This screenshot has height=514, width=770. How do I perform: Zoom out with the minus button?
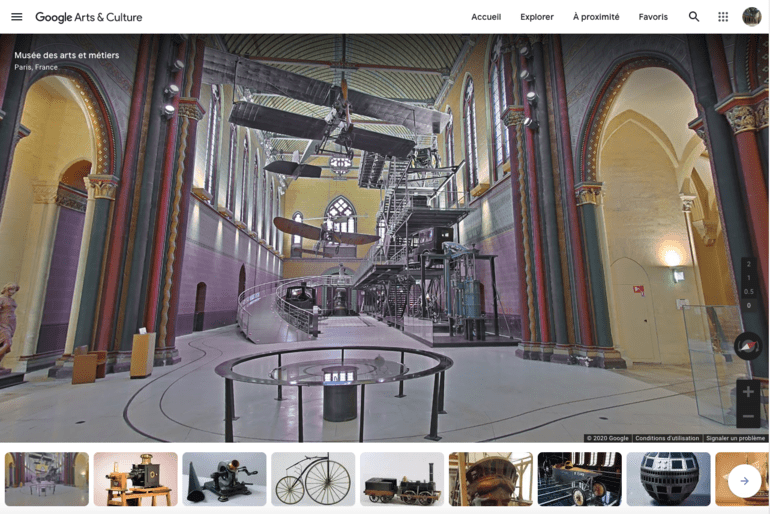[x=748, y=416]
